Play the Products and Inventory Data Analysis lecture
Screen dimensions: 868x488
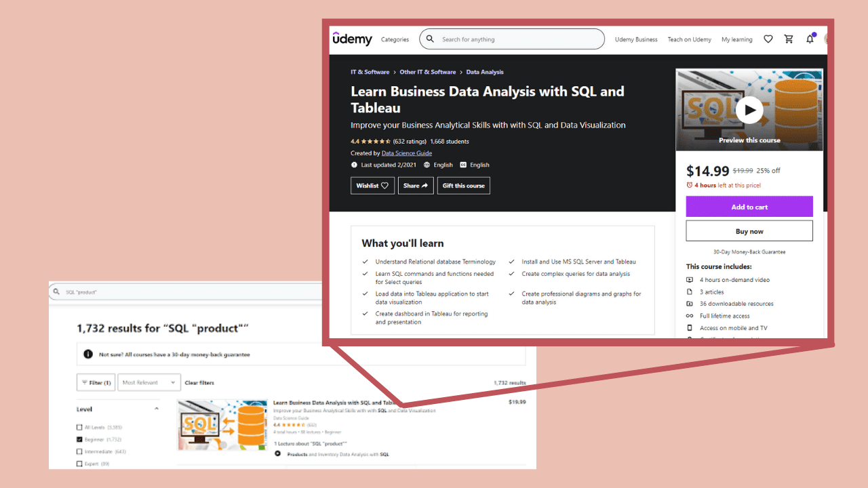pos(277,453)
